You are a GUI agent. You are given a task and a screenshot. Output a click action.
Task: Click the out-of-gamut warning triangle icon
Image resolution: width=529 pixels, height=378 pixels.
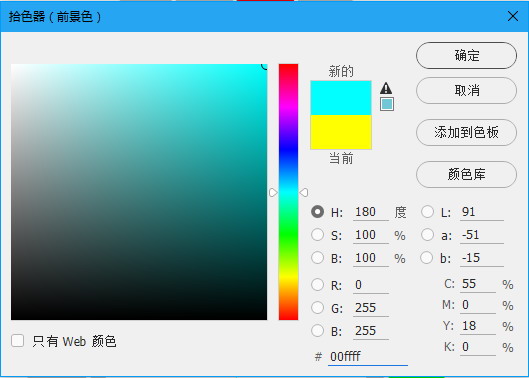pos(386,88)
